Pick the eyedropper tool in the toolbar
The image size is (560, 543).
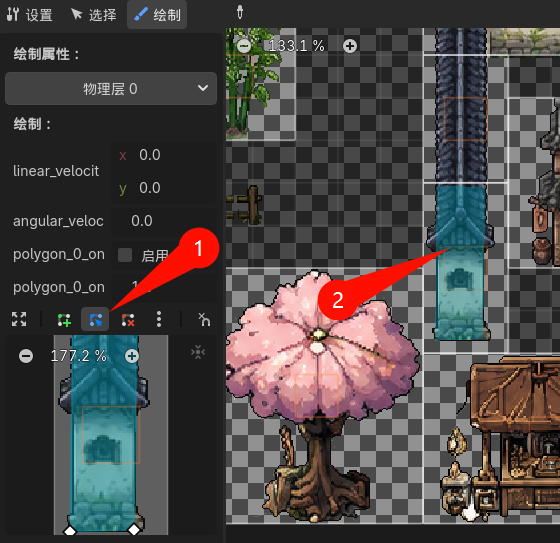(x=240, y=13)
